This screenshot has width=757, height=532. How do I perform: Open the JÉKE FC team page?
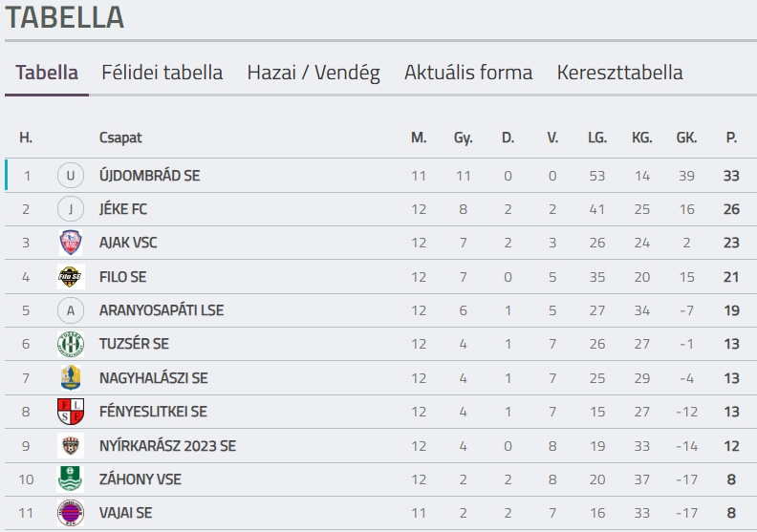click(x=123, y=209)
